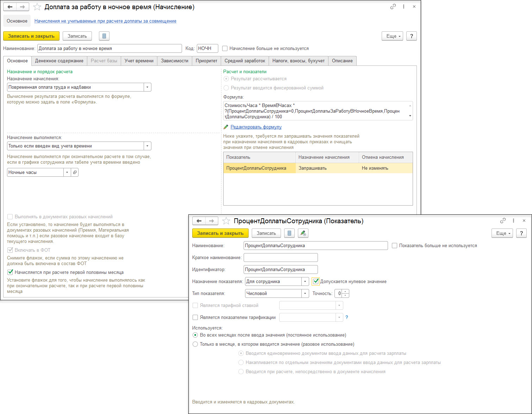Open Ночные часы item with open icon
This screenshot has width=532, height=414.
click(x=75, y=172)
